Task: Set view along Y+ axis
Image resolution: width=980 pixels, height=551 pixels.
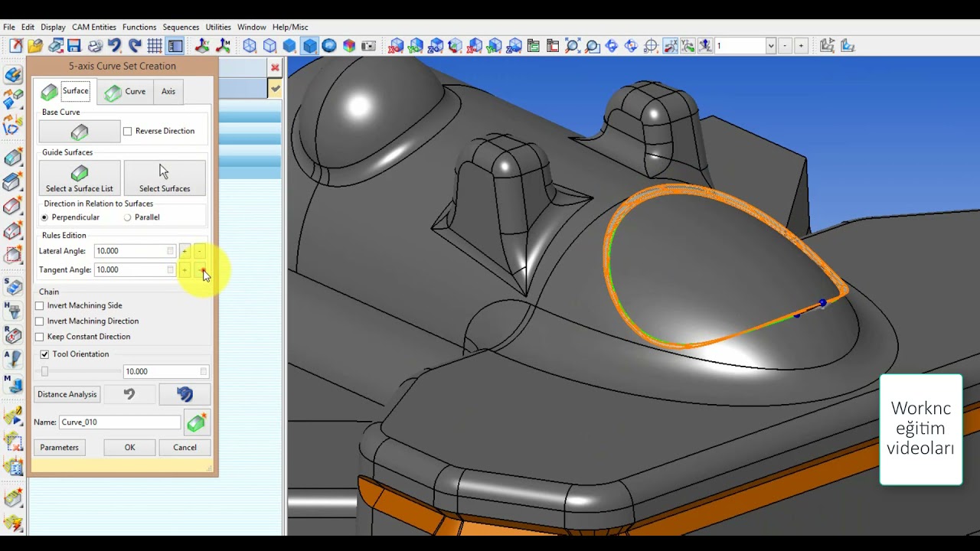Action: 416,46
